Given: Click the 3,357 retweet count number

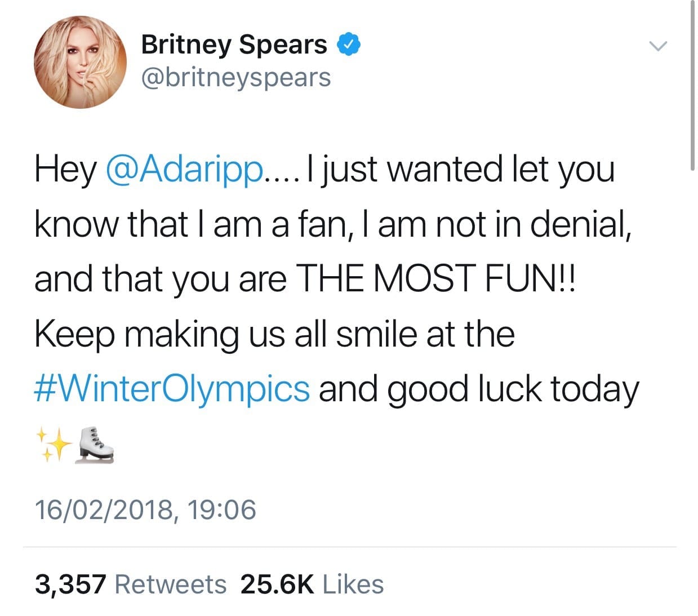Looking at the screenshot, I should point(70,584).
